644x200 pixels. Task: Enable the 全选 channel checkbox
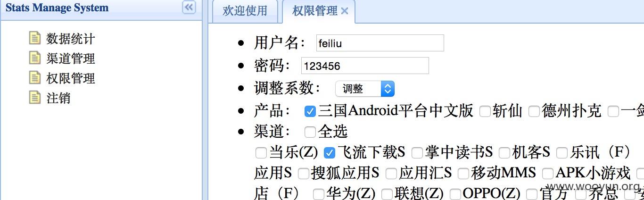tap(310, 132)
